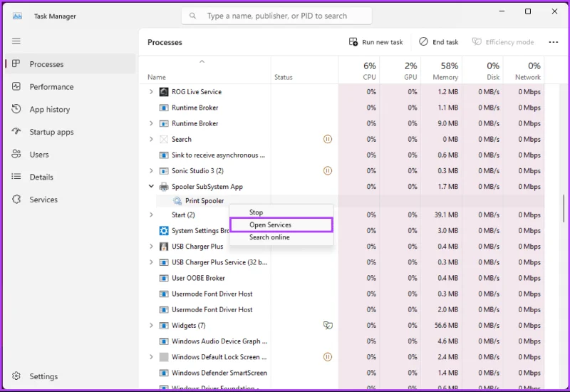Click the Widgets process icon
This screenshot has width=570, height=392.
164,326
